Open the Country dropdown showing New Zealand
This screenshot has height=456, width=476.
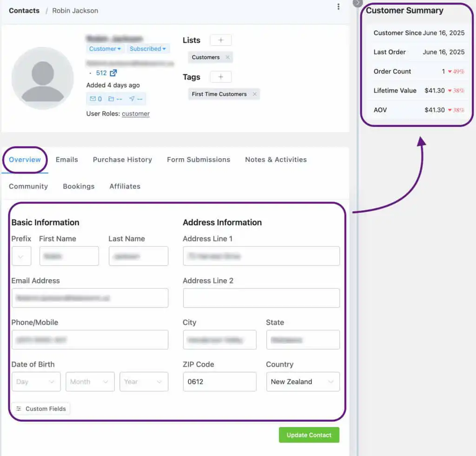coord(303,382)
